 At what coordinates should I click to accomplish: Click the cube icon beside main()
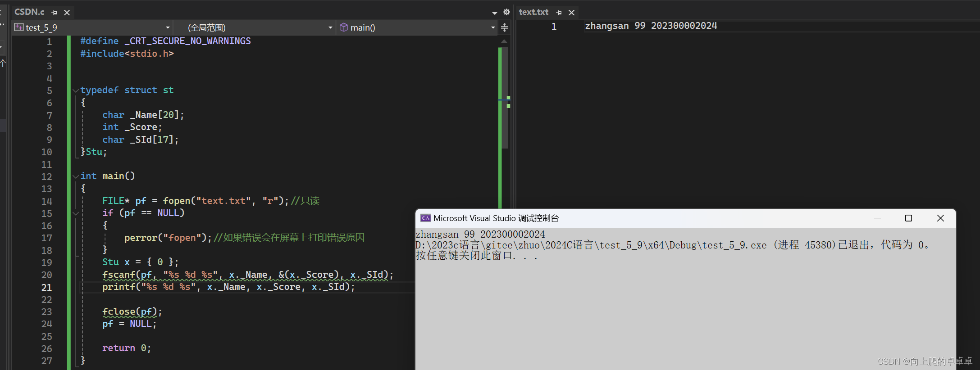(x=344, y=27)
